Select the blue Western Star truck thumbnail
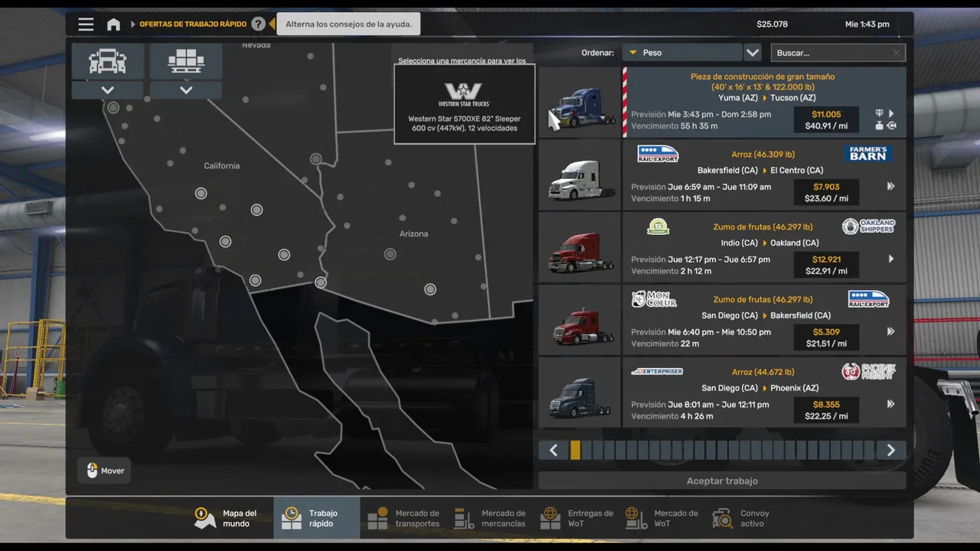This screenshot has width=980, height=551. pos(580,103)
